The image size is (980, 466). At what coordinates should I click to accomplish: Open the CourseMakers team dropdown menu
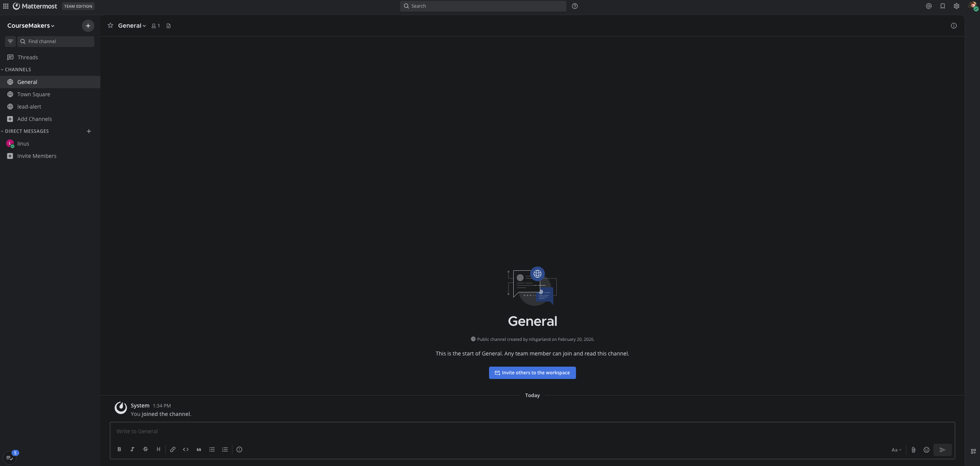(31, 26)
